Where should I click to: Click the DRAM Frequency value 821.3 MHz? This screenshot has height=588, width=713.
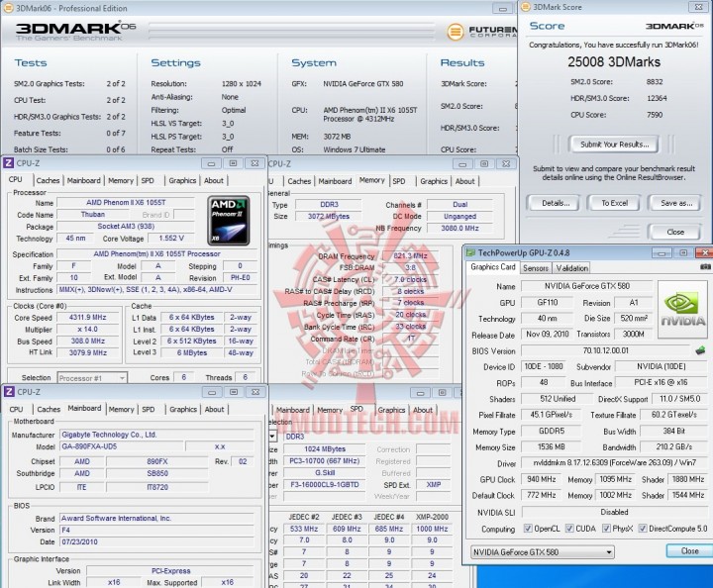click(410, 255)
